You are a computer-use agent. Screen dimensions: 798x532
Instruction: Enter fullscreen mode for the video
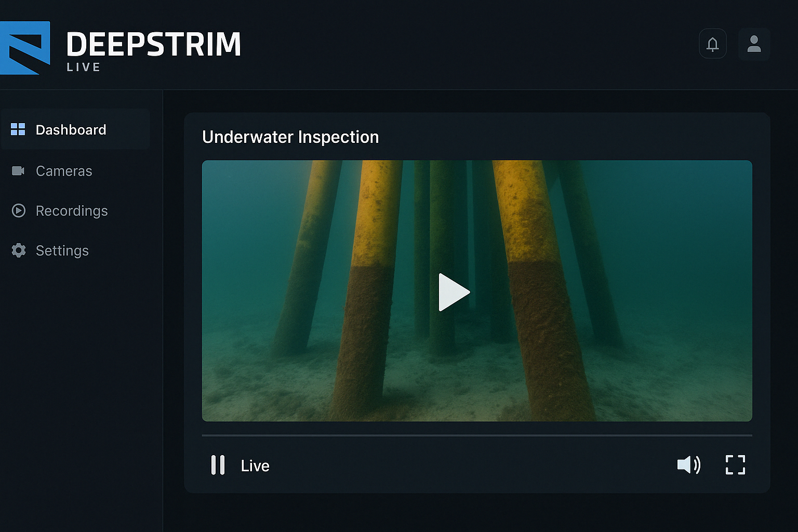(x=735, y=465)
